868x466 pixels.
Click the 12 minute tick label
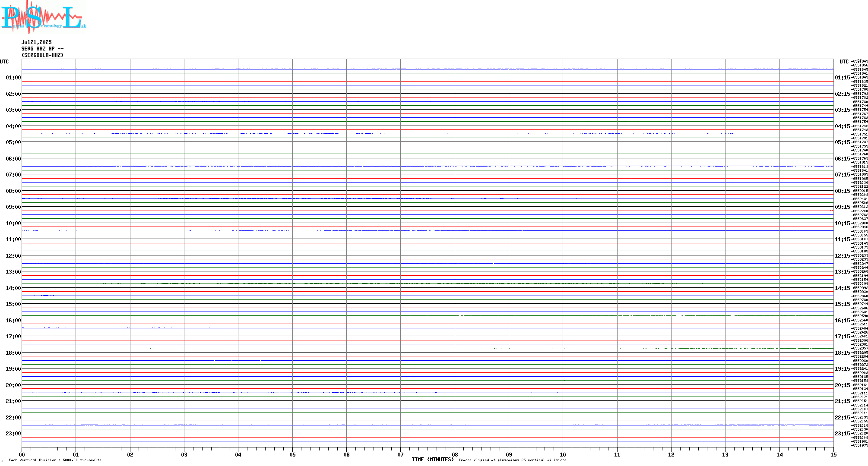coord(671,454)
